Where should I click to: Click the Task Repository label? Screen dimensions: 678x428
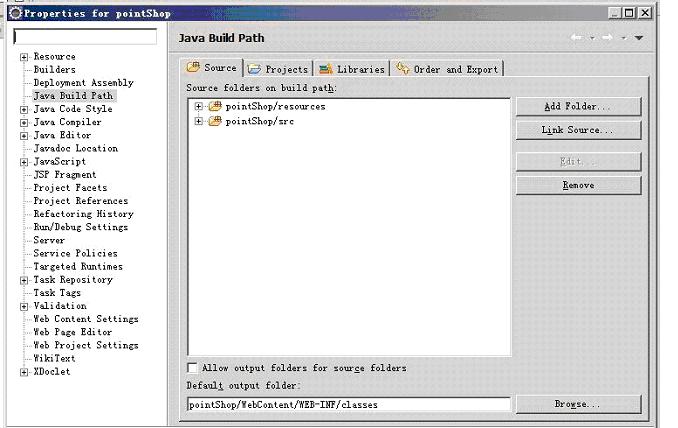click(73, 280)
